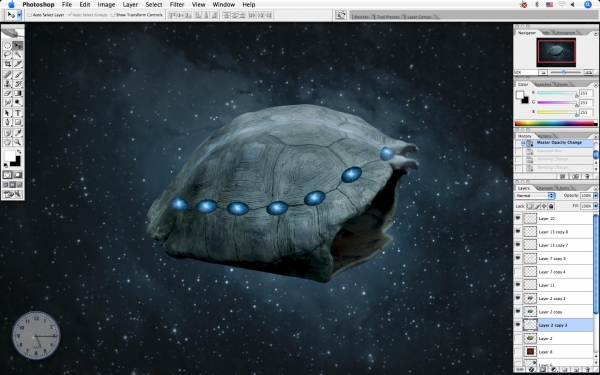
Task: Click the Navigator preview thumbnail
Action: click(x=556, y=52)
